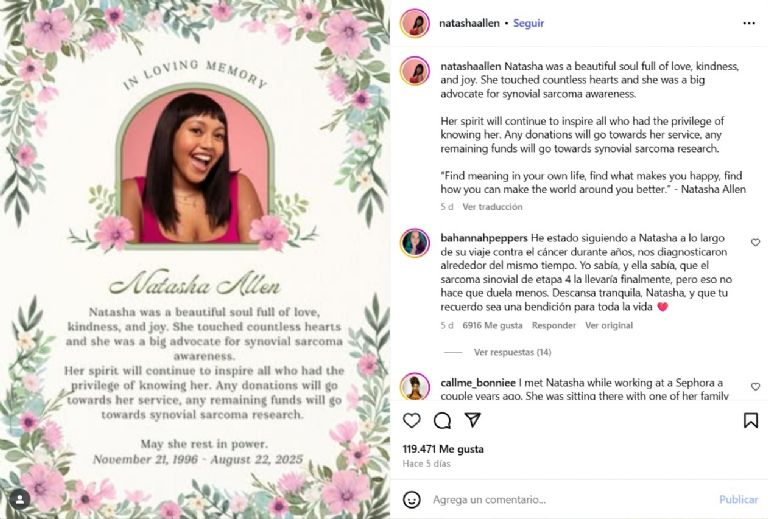Open emoji picker in comment box
This screenshot has width=768, height=519.
pos(411,499)
